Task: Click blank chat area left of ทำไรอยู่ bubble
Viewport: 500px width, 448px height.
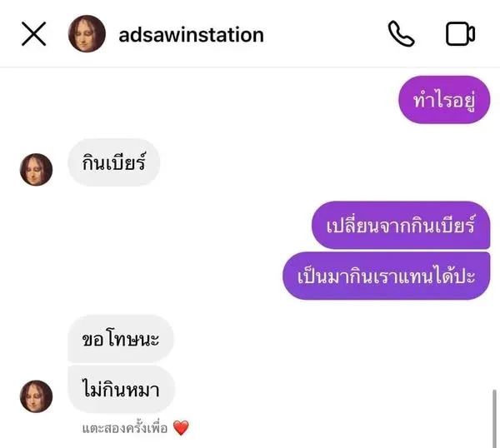Action: pos(223,100)
